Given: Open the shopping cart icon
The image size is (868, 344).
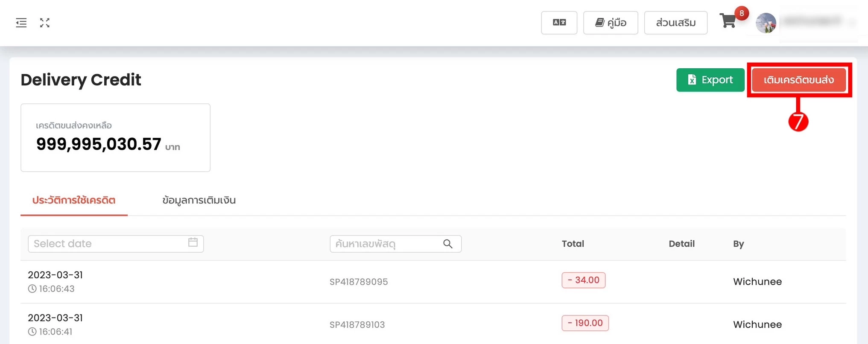Looking at the screenshot, I should [x=728, y=21].
